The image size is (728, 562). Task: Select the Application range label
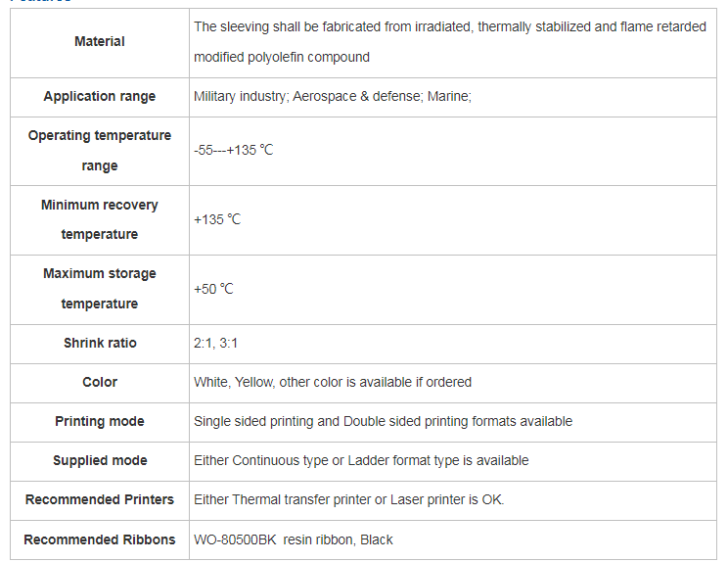100,97
